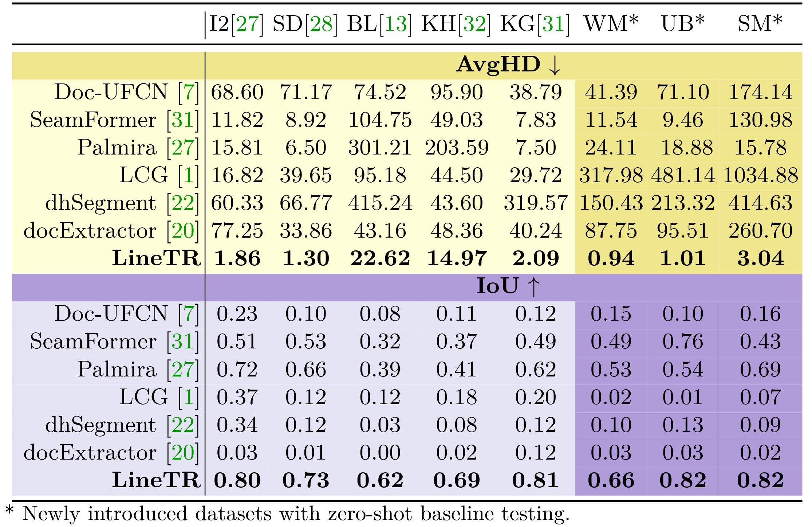Image resolution: width=812 pixels, height=527 pixels.
Task: Select the '414.63' dhSegment SM value
Action: pos(760,203)
